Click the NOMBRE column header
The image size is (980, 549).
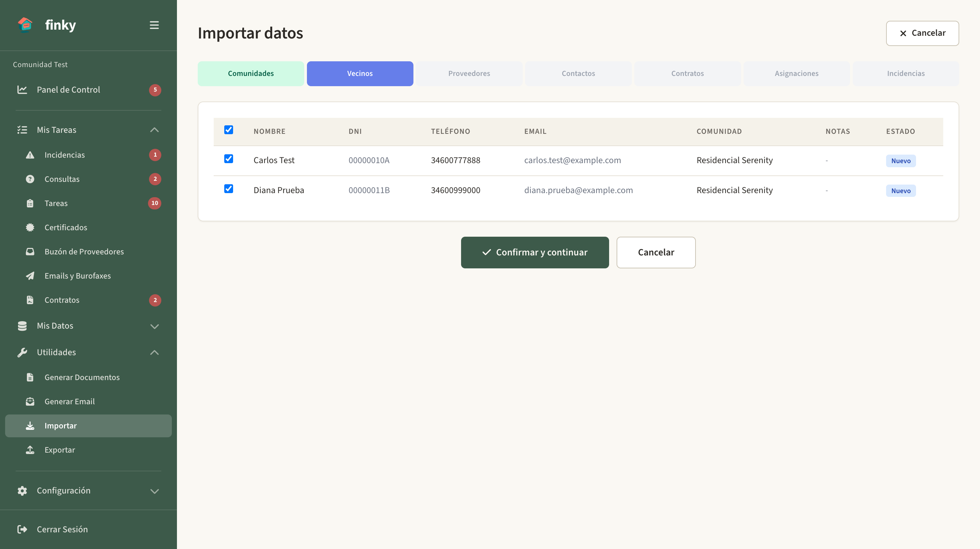269,131
